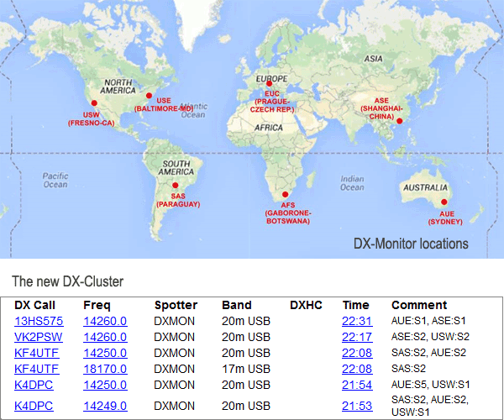
Task: Open the 21:53 time link
Action: (356, 407)
